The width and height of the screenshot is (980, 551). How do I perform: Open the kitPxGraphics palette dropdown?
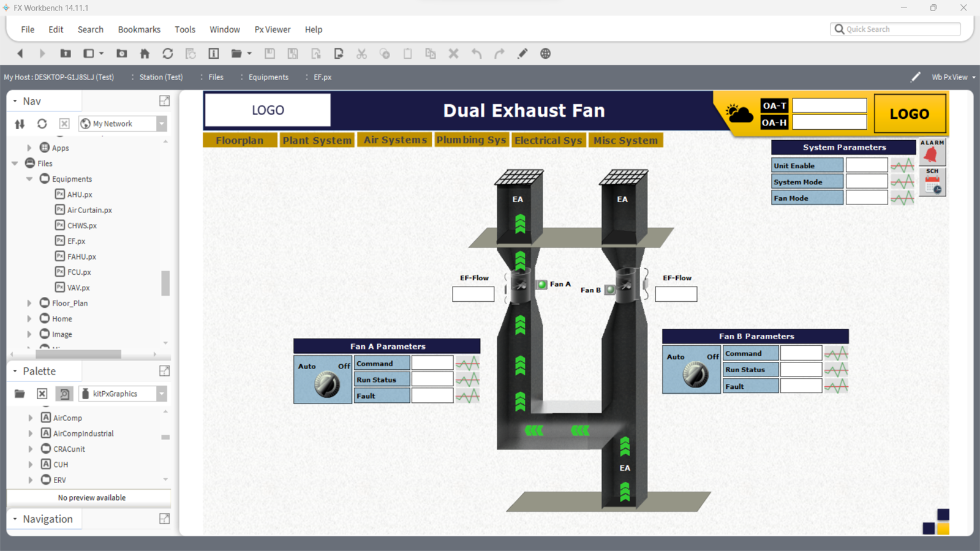coord(162,394)
